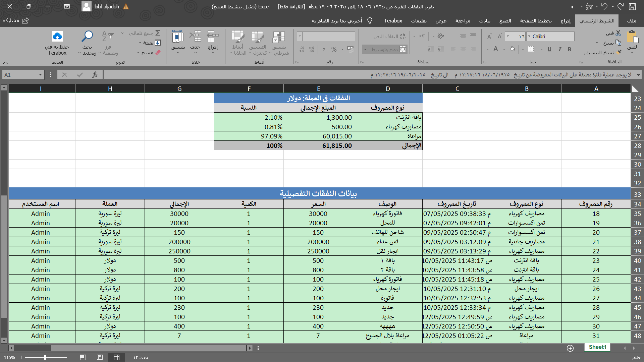Open the File (ملف) tab
The width and height of the screenshot is (644, 362).
coord(632,21)
